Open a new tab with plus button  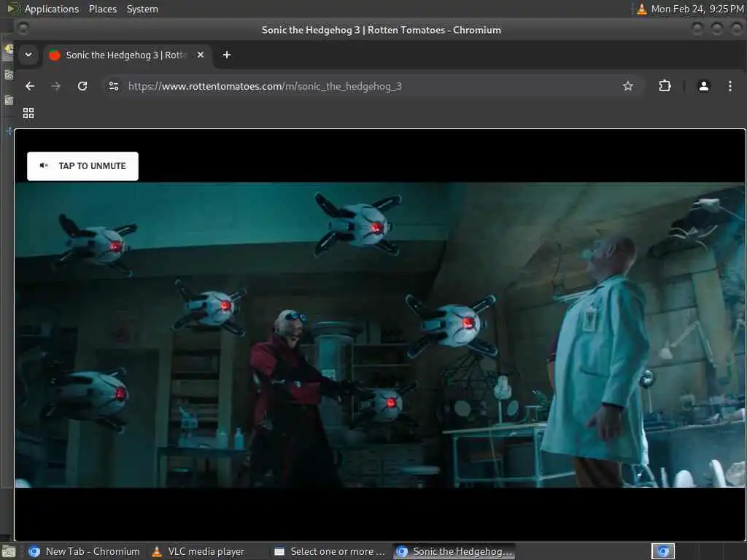227,55
